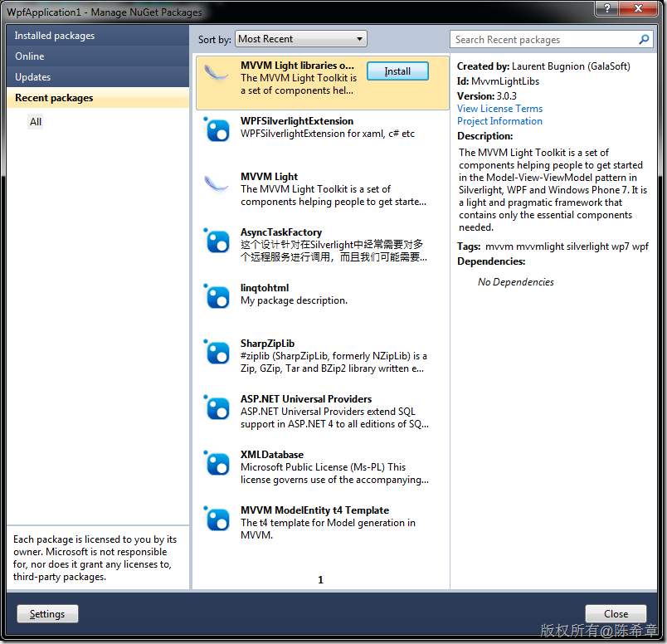Open the Settings button

pyautogui.click(x=47, y=614)
